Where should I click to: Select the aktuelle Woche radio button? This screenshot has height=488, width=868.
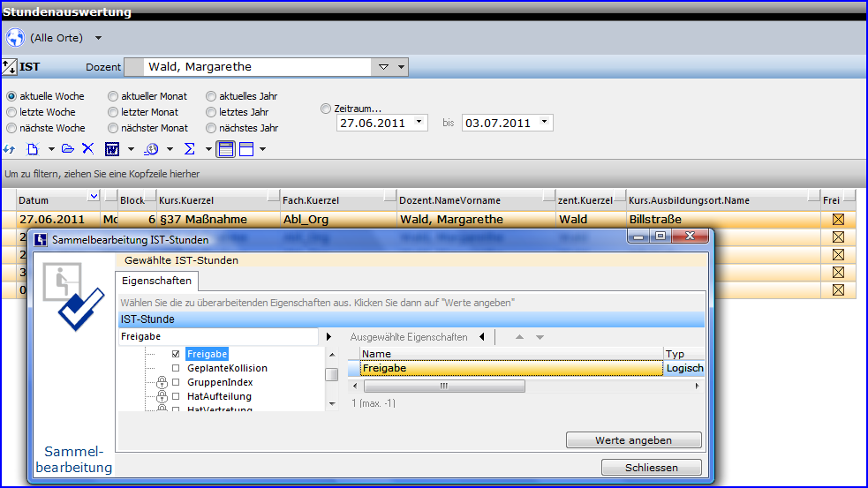click(11, 96)
